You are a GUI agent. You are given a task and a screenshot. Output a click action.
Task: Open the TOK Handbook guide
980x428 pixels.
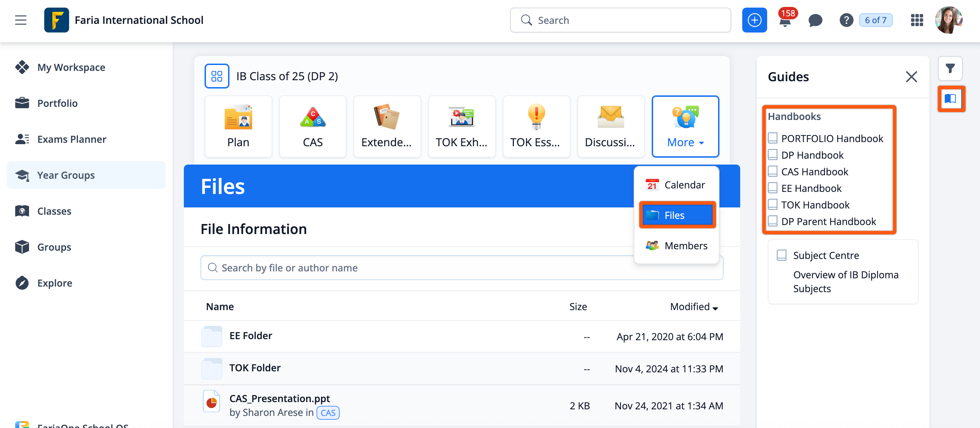click(815, 205)
